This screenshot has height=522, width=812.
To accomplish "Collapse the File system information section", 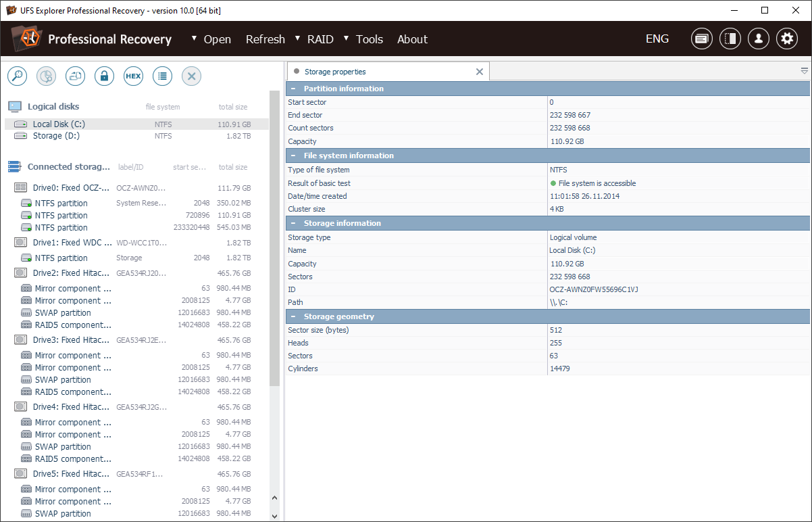I will 293,156.
